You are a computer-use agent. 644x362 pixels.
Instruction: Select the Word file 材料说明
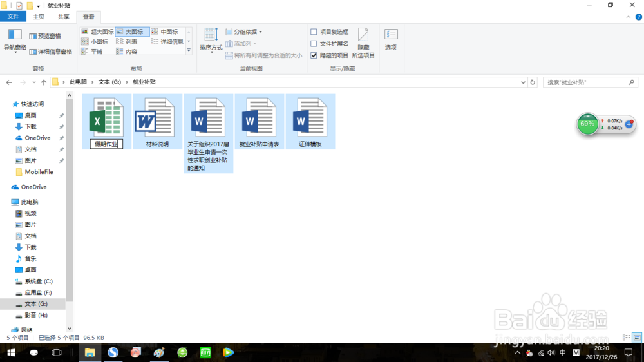[157, 122]
